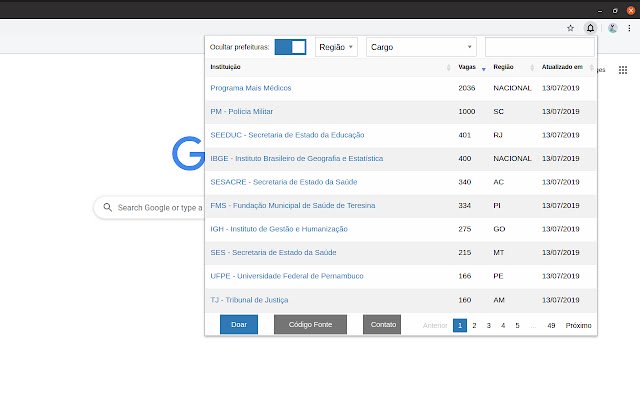The height and width of the screenshot is (400, 640).
Task: Click the RJ region cell
Action: [x=498, y=135]
